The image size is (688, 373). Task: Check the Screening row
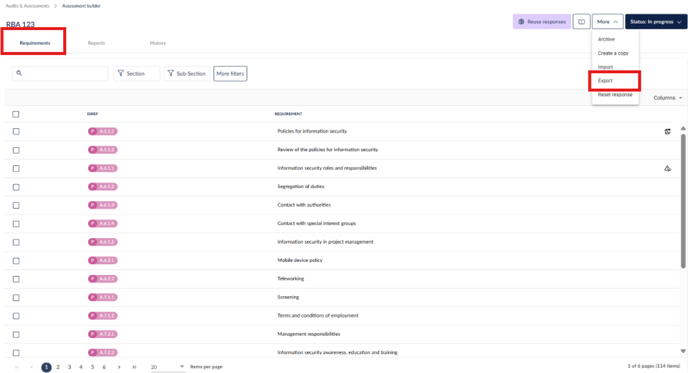point(16,298)
